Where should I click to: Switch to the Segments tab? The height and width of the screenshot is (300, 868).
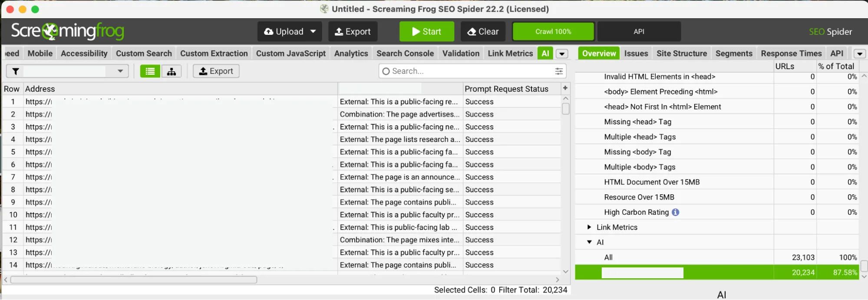coord(734,53)
